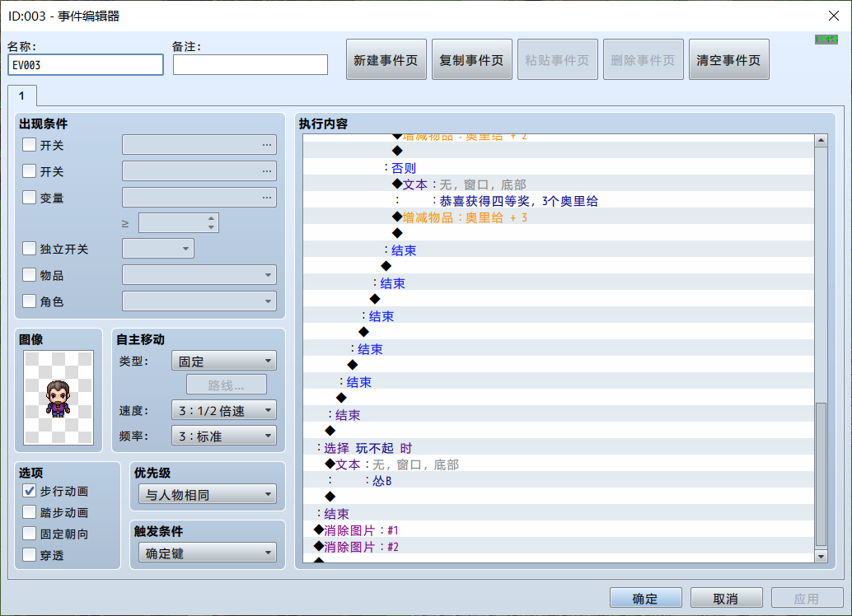852x616 pixels.
Task: Open the 独立开关 dropdown
Action: tap(158, 249)
